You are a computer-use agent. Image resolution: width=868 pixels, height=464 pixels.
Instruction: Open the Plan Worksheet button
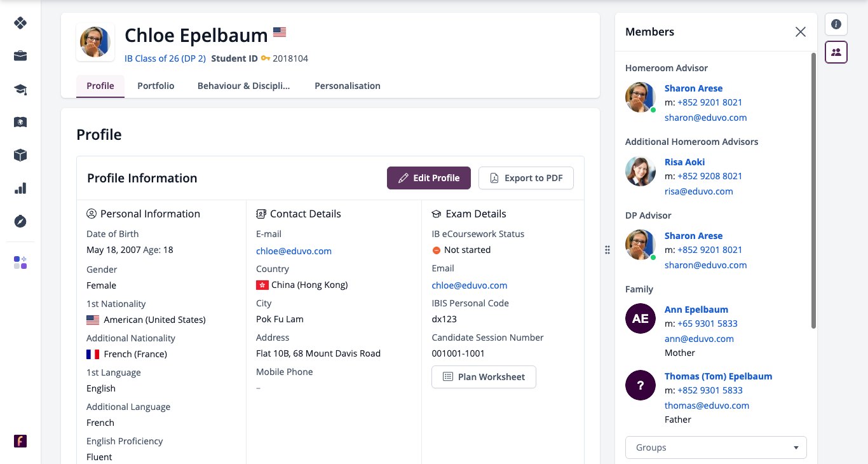click(484, 377)
